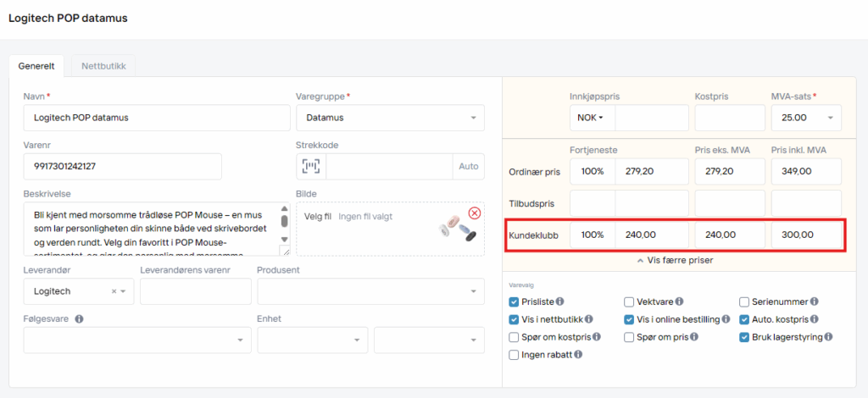Open the Varegruppe dropdown showing Datamus
Image resolution: width=868 pixels, height=398 pixels.
tap(390, 118)
